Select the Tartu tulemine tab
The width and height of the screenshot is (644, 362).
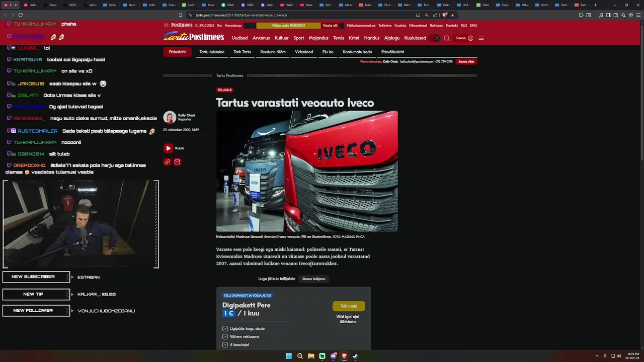click(212, 52)
